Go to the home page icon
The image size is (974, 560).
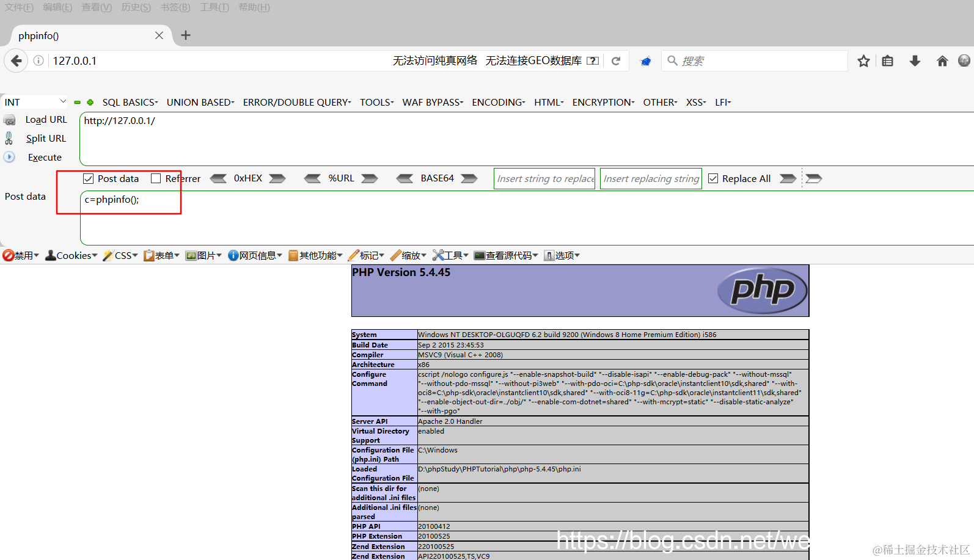point(942,61)
